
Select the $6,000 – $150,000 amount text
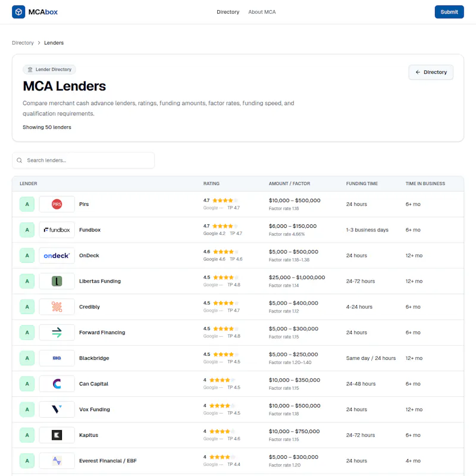pos(293,226)
